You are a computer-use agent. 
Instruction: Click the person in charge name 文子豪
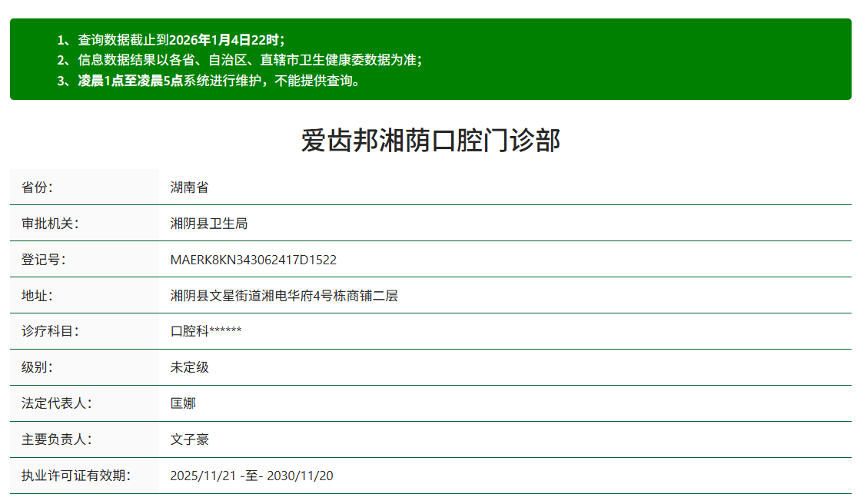(189, 439)
